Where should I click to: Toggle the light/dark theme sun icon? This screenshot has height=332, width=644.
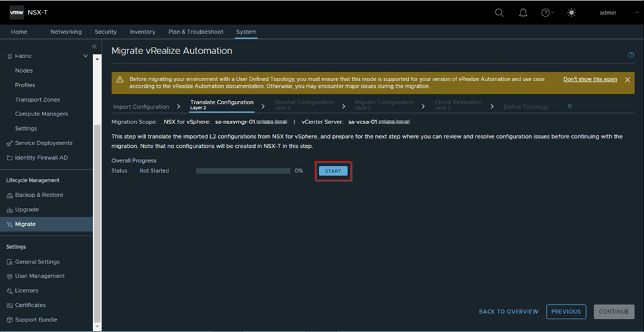[x=571, y=13]
